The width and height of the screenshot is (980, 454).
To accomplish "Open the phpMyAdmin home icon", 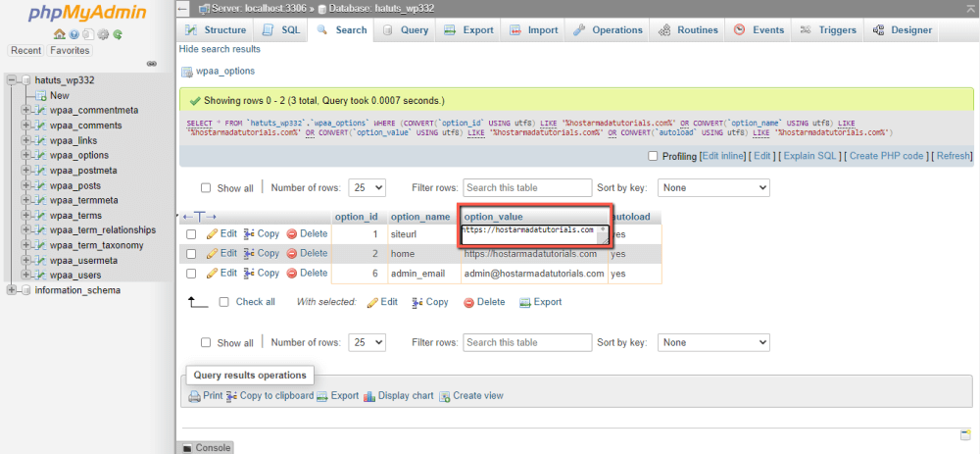I will click(x=60, y=34).
